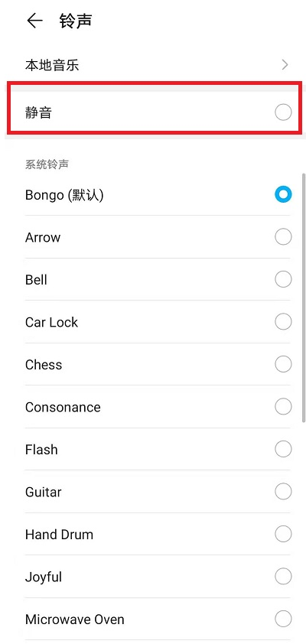
Task: Tap the 静音 label text
Action: tap(38, 112)
